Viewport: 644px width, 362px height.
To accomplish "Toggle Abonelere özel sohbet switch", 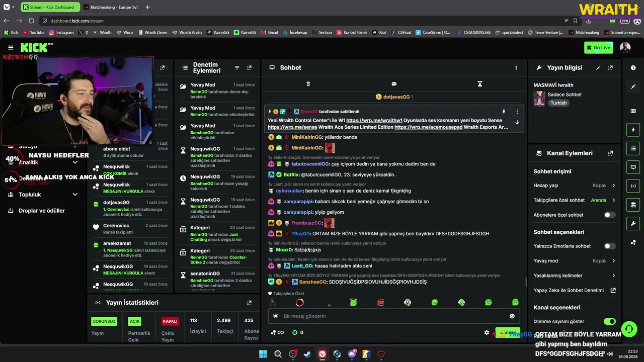I will (609, 215).
